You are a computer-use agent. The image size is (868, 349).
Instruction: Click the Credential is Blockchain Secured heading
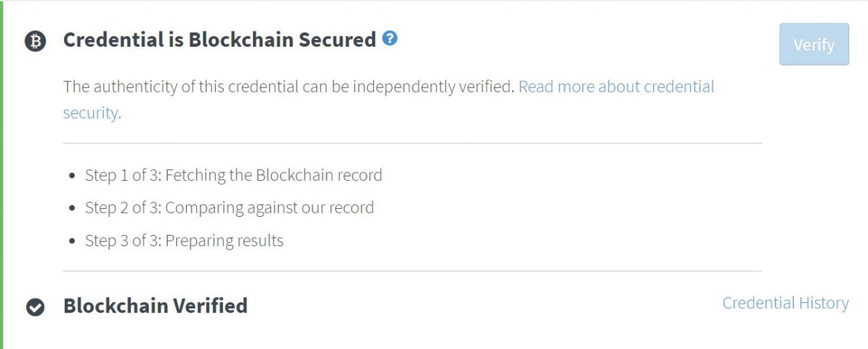(220, 39)
